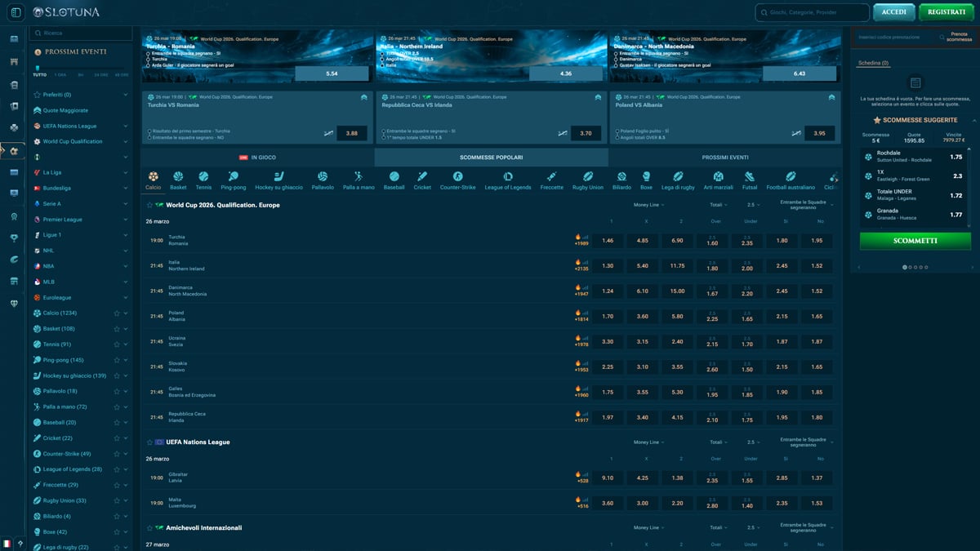This screenshot has height=551, width=980.
Task: Switch to the Prossimi Eventi tab
Action: pos(725,158)
